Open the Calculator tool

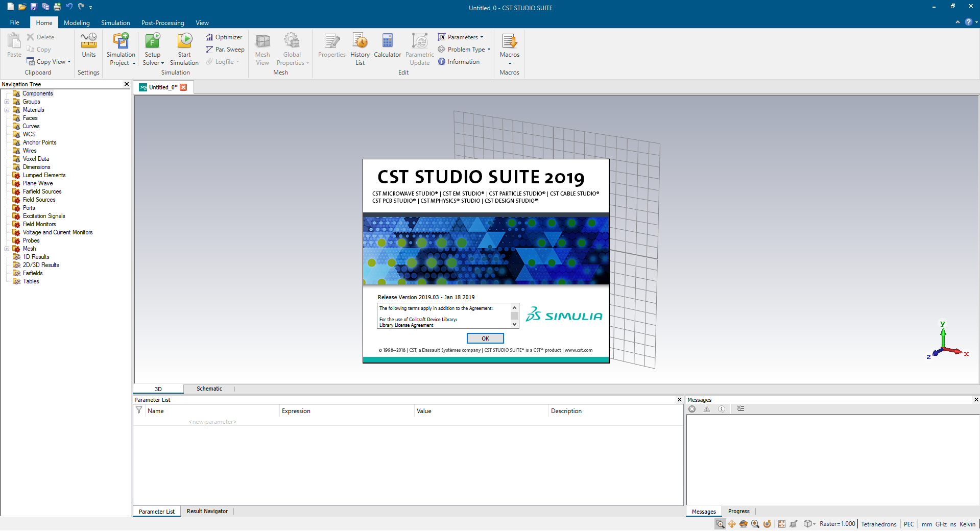388,45
